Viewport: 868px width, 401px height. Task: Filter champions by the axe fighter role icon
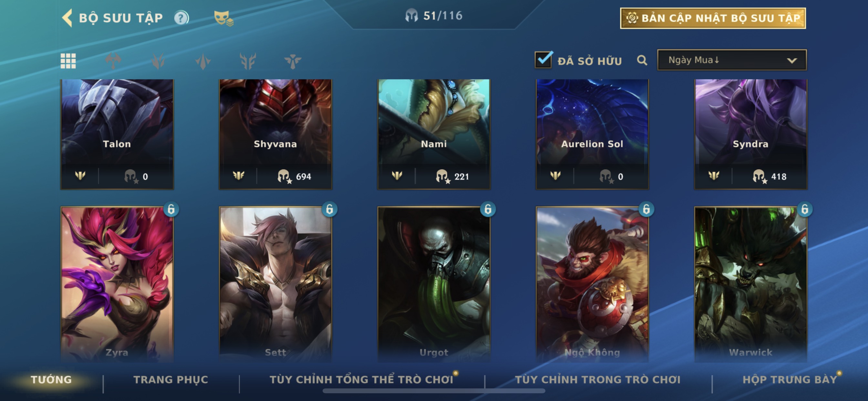pos(113,61)
